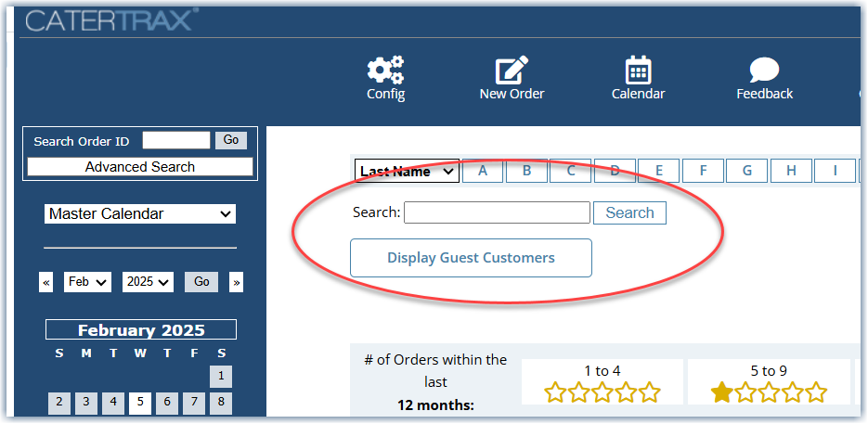The width and height of the screenshot is (868, 424).
Task: Go to previous month with « arrow
Action: pos(45,282)
